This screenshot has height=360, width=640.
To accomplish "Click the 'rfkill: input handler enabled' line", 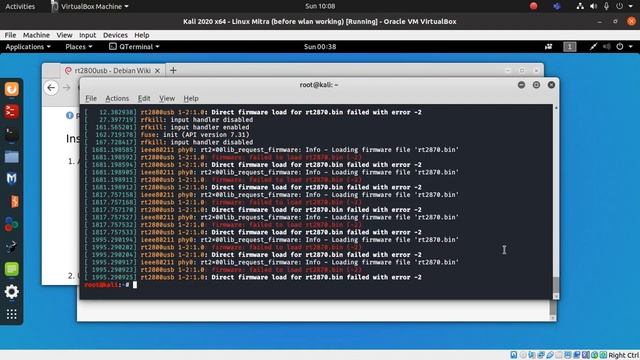I will pos(167,127).
